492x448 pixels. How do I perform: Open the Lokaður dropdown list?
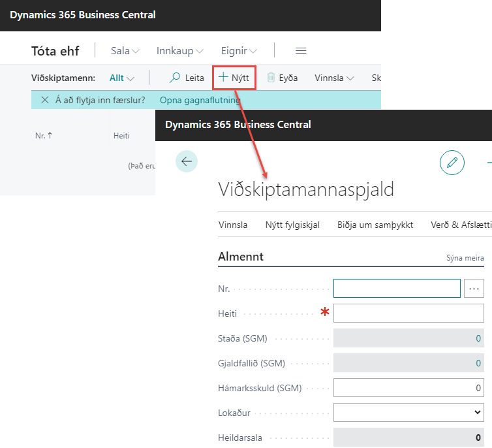[x=408, y=413]
